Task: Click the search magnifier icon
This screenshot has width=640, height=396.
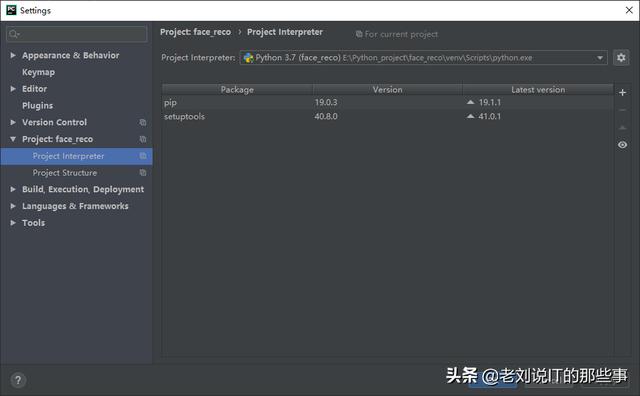Action: 14,34
